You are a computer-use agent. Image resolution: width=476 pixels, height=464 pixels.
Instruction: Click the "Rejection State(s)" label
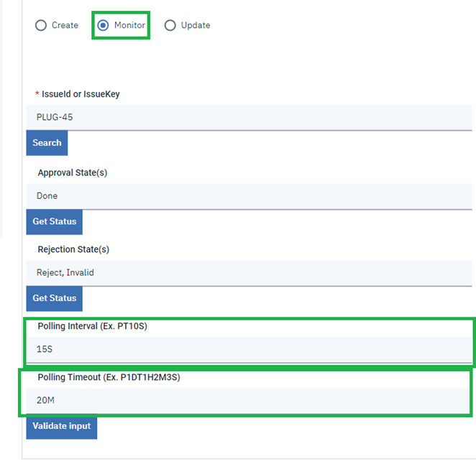coord(73,249)
